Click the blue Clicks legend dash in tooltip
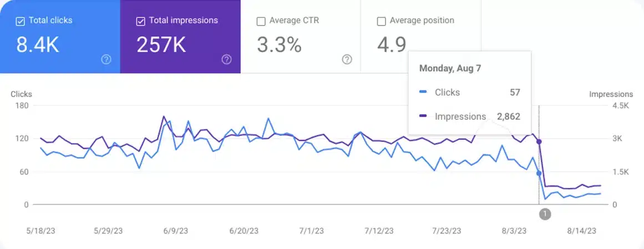Image resolution: width=644 pixels, height=249 pixels. pyautogui.click(x=424, y=93)
